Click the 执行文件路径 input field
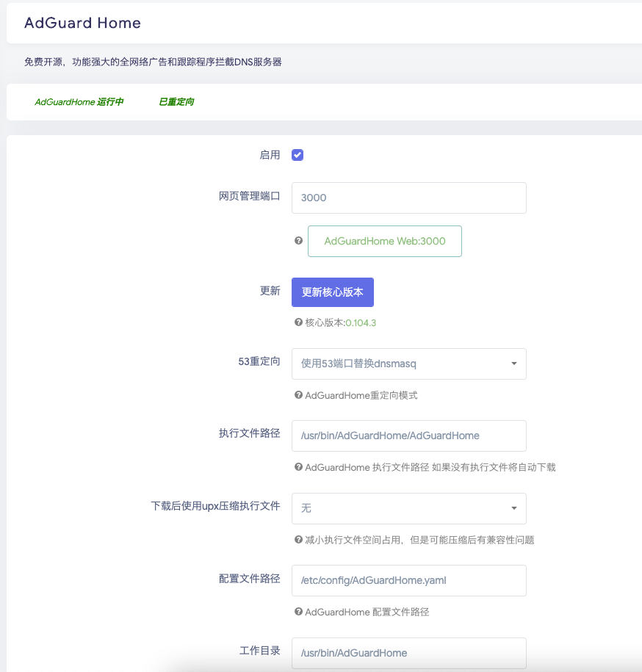The image size is (642, 672). tap(409, 436)
